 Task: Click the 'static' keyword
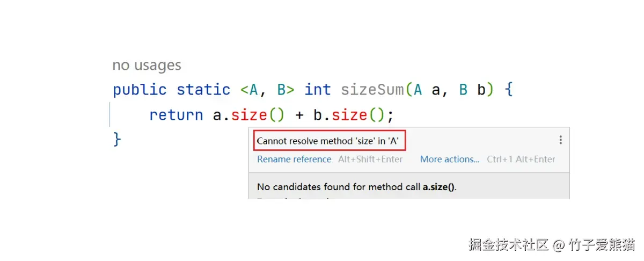(x=203, y=90)
